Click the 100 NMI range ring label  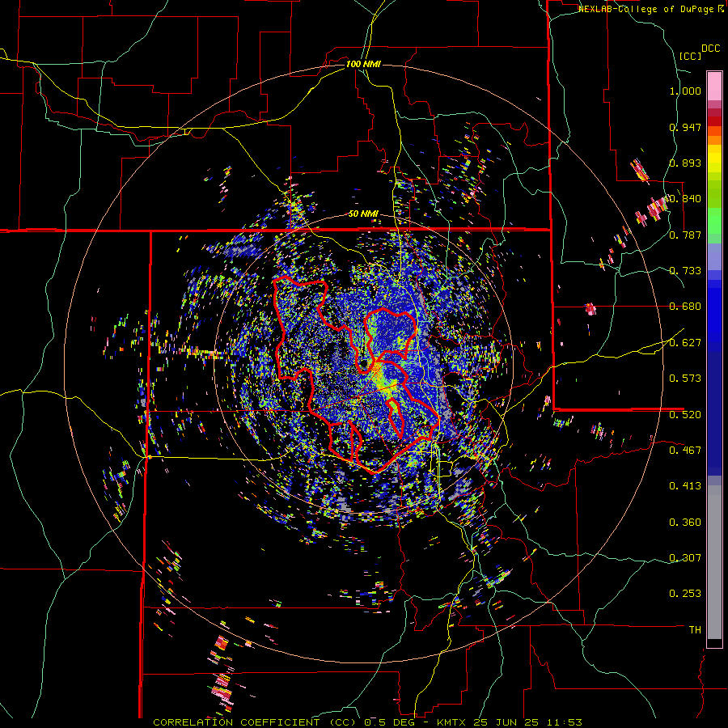coord(363,64)
